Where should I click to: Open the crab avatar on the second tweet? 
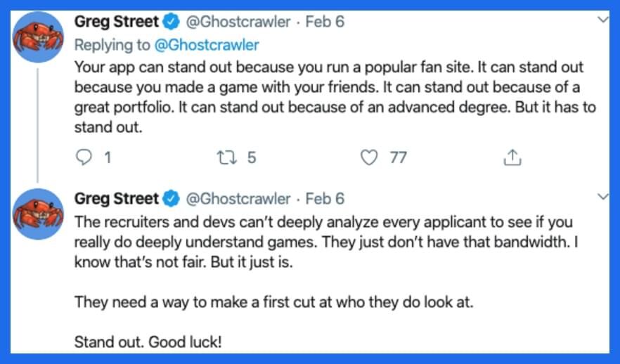pos(39,214)
